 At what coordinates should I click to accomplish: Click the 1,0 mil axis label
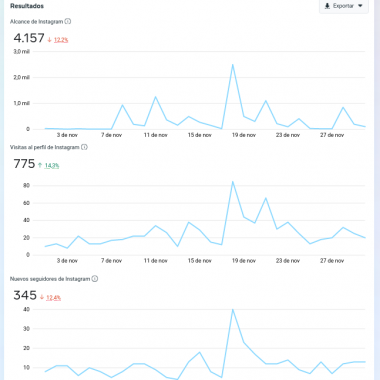pyautogui.click(x=22, y=103)
